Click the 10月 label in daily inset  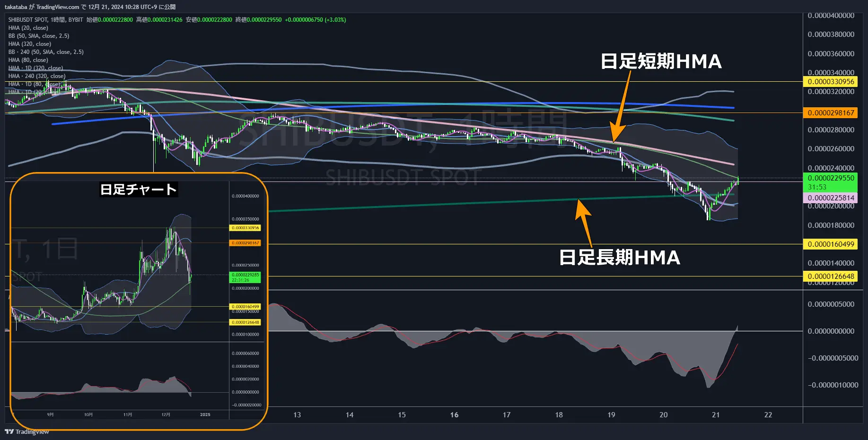click(88, 414)
